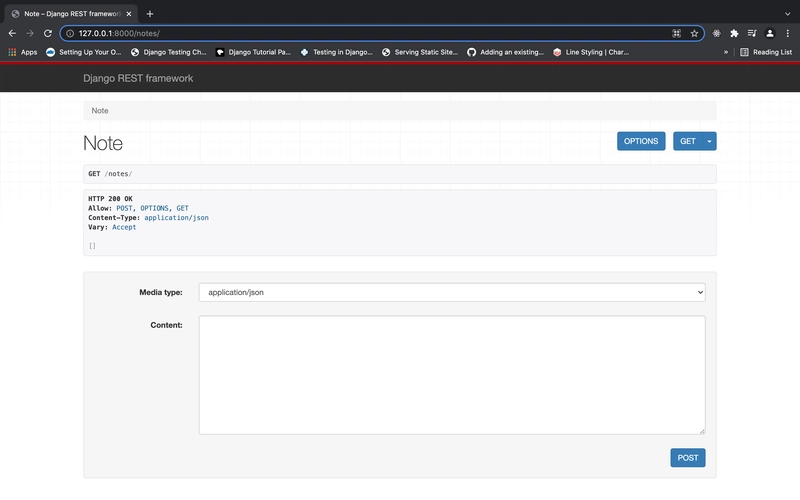
Task: Click the 'Accept' Vary header value
Action: (124, 228)
